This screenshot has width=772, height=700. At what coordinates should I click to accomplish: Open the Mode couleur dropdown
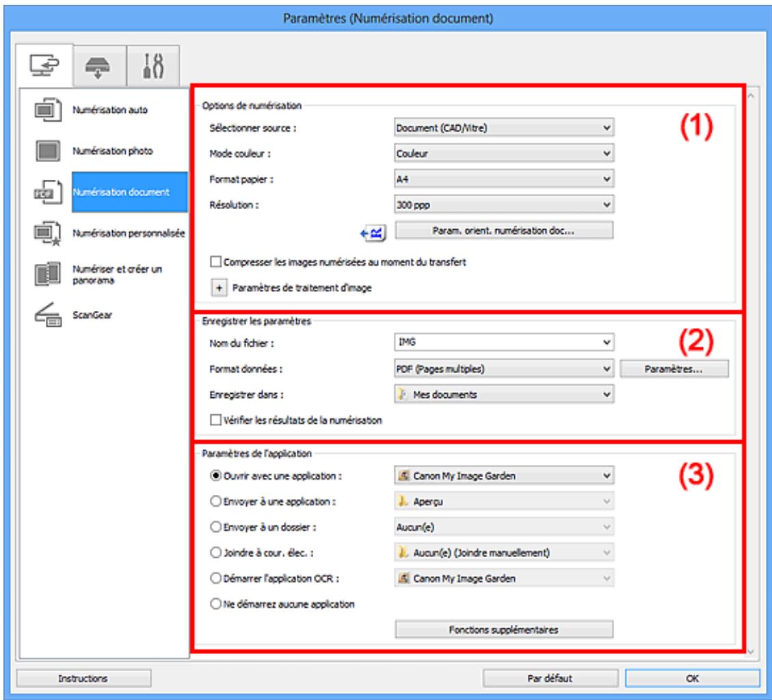(x=504, y=153)
